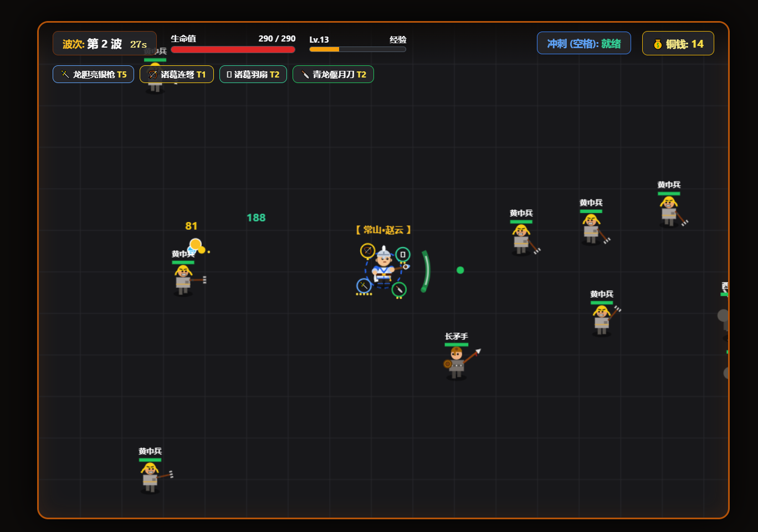Select the 诸葛连弩 T1 weapon badge
Viewport: 758px width, 532px height.
(x=177, y=74)
